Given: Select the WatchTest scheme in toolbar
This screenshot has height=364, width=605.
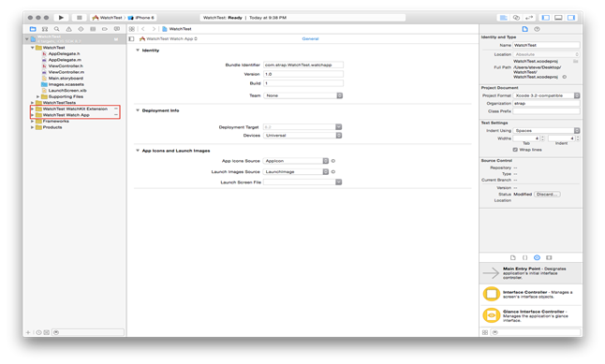Looking at the screenshot, I should [107, 18].
